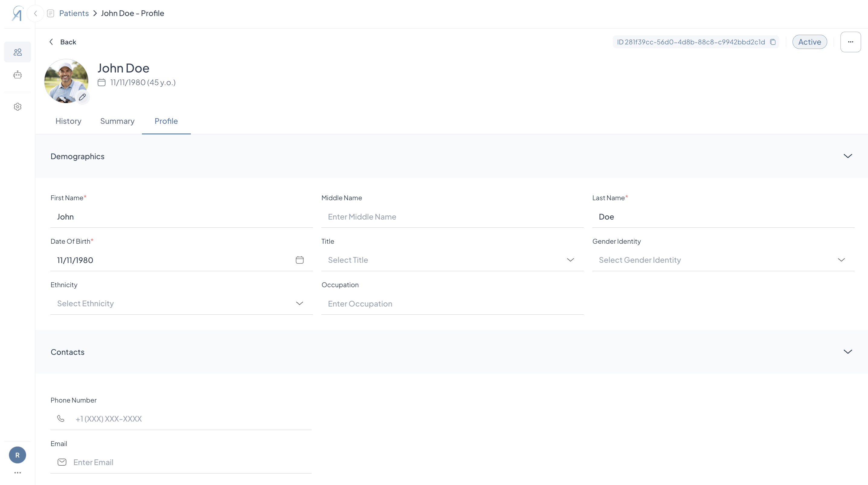The height and width of the screenshot is (485, 868).
Task: Open the Select Ethnicity dropdown
Action: pyautogui.click(x=181, y=303)
